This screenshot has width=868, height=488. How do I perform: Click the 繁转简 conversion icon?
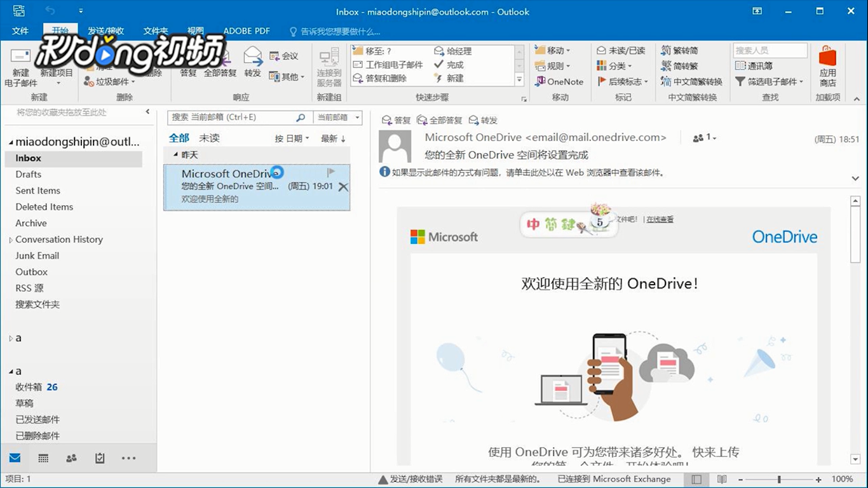[x=679, y=50]
